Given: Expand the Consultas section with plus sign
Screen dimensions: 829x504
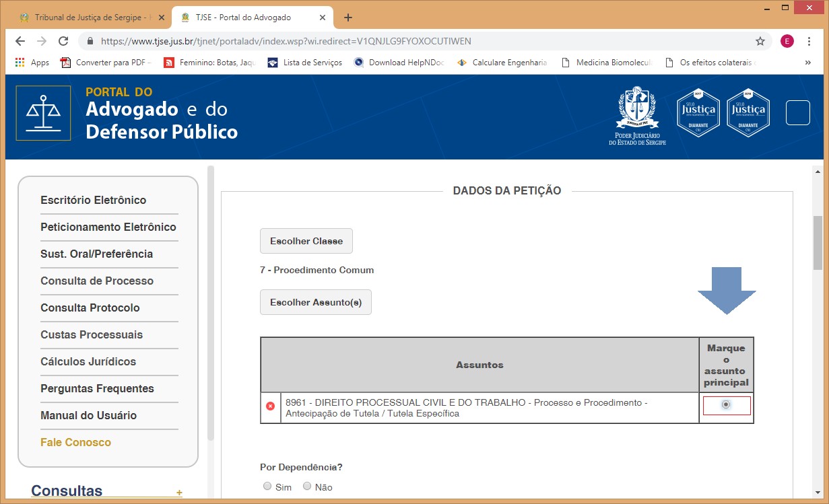Looking at the screenshot, I should click(179, 493).
